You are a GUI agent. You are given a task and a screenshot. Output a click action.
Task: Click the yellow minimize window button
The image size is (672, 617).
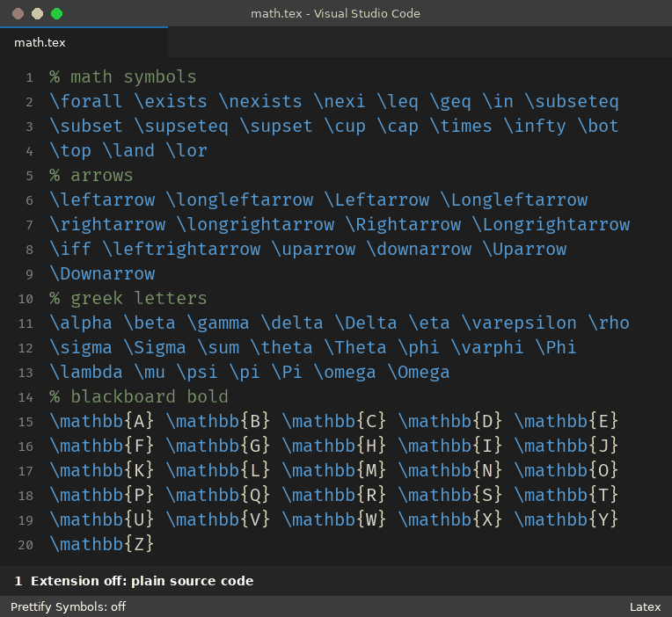point(37,14)
